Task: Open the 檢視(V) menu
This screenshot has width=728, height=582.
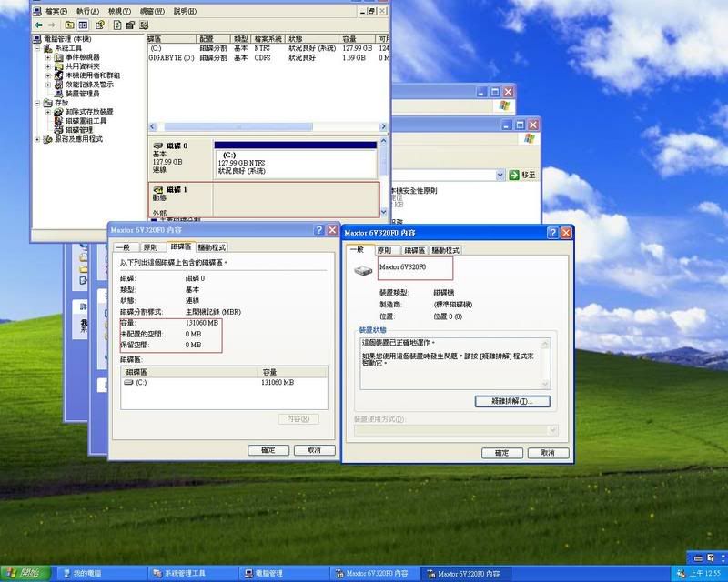Action: pos(119,11)
